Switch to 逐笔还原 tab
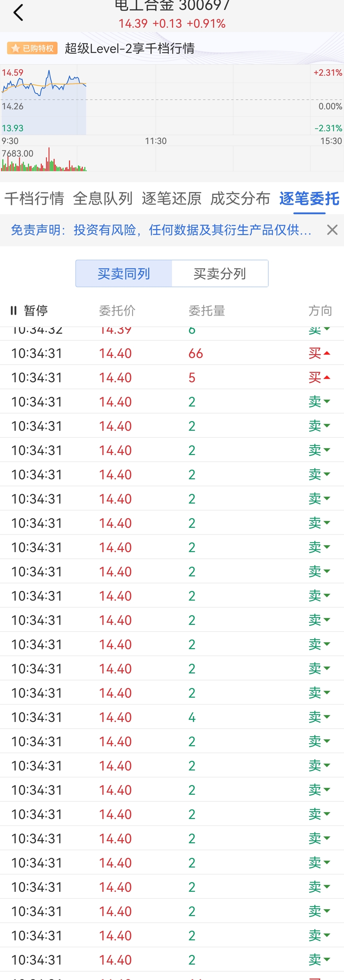The image size is (344, 980). (x=172, y=199)
